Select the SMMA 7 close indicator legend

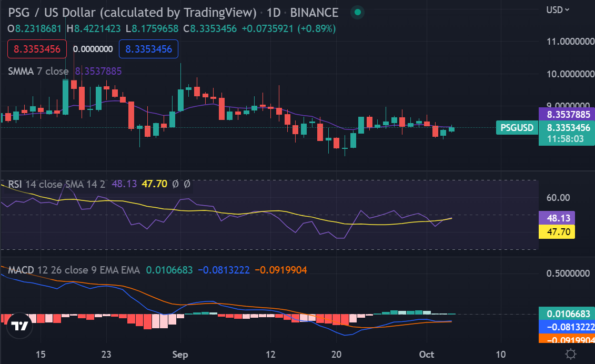38,71
